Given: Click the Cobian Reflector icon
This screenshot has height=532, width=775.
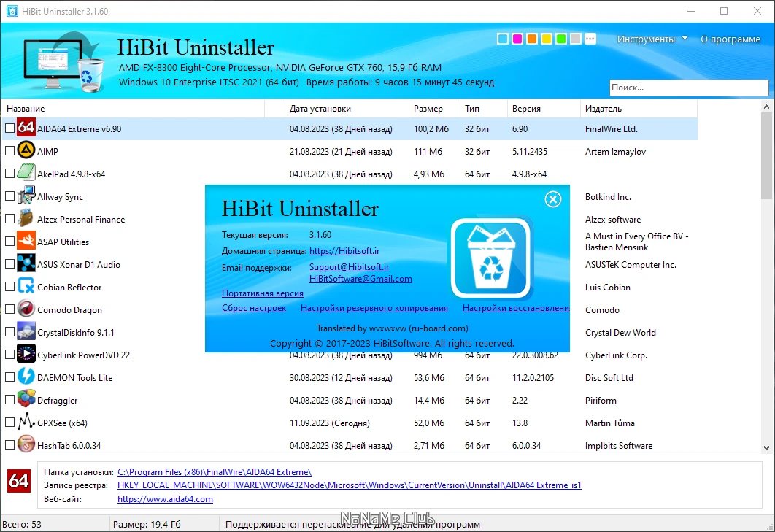Looking at the screenshot, I should pyautogui.click(x=26, y=286).
